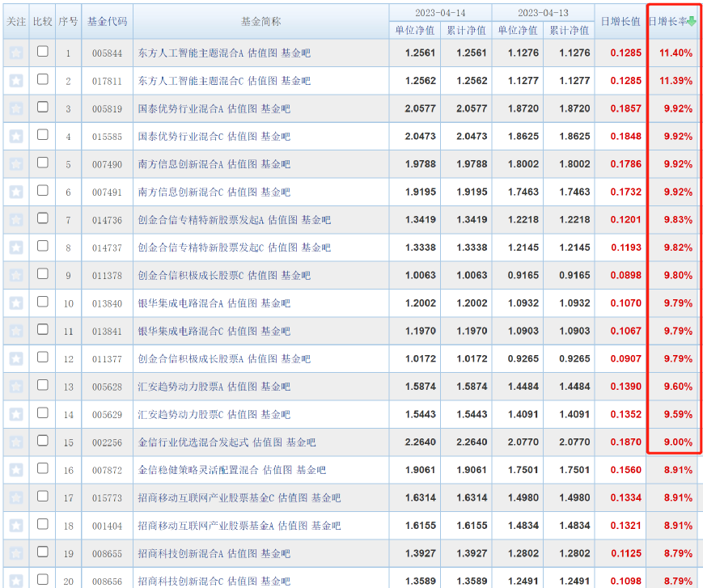Click the star for fund 005628

pos(15,387)
